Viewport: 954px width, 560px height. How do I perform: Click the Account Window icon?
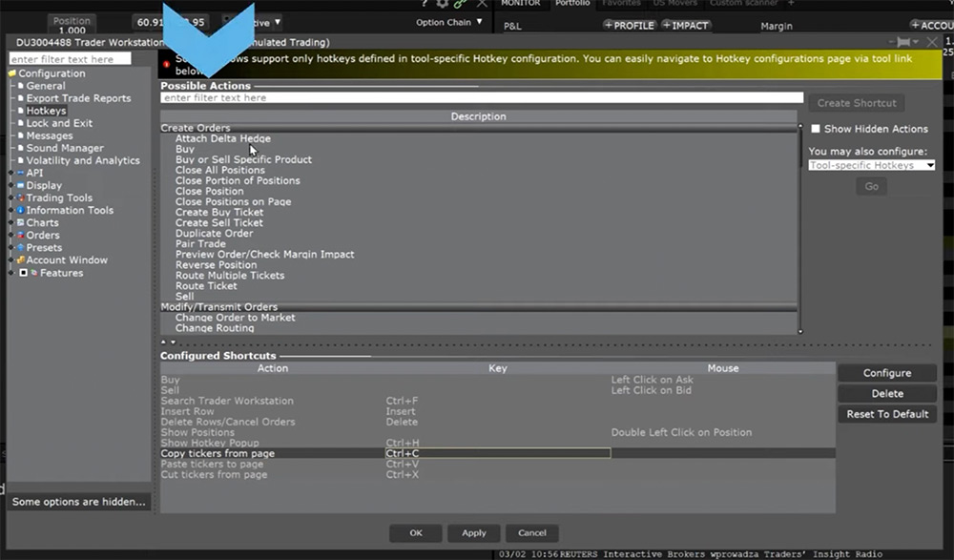point(19,260)
